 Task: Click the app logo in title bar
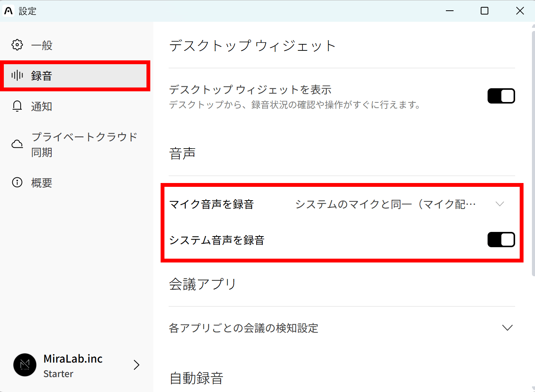(x=8, y=11)
